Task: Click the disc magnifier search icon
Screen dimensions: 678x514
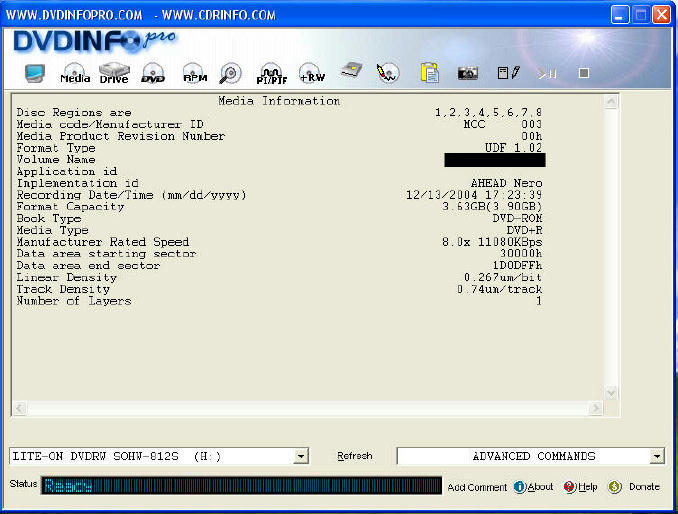Action: (x=230, y=73)
